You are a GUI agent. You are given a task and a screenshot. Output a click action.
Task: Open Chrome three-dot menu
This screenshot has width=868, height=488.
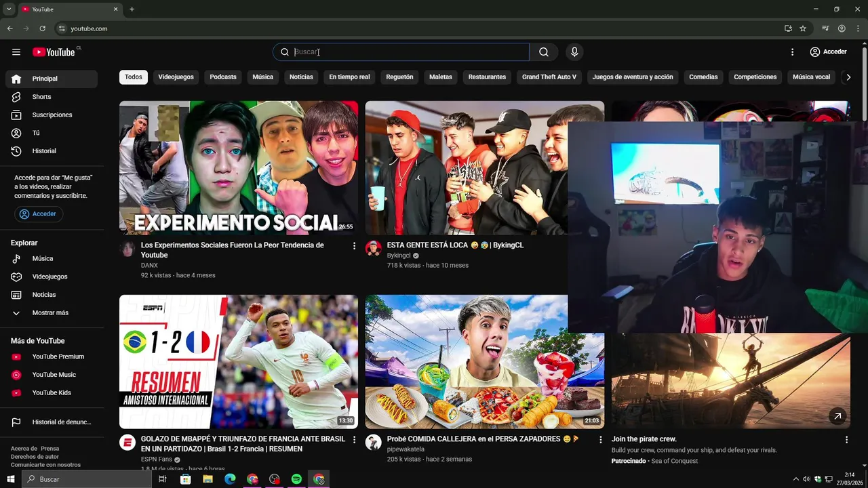point(857,28)
